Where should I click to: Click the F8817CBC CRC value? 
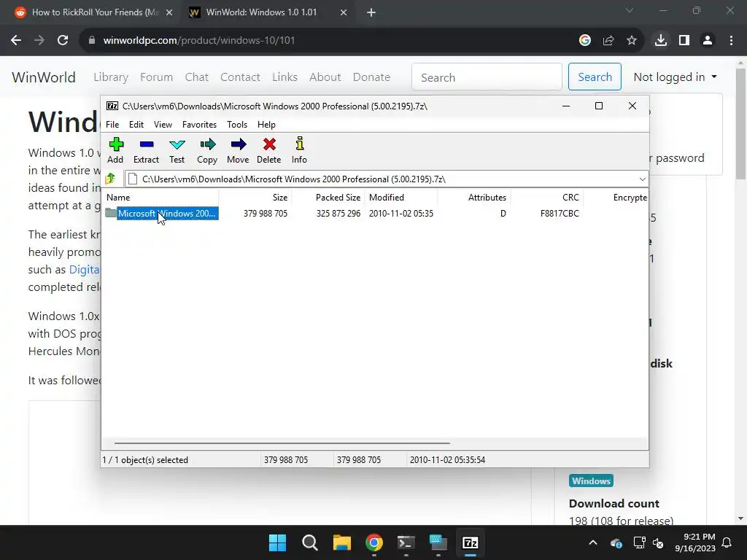pyautogui.click(x=560, y=214)
